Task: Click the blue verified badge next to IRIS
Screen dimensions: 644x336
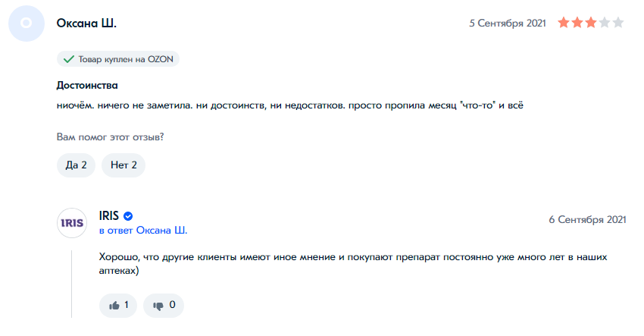Action: tap(129, 216)
